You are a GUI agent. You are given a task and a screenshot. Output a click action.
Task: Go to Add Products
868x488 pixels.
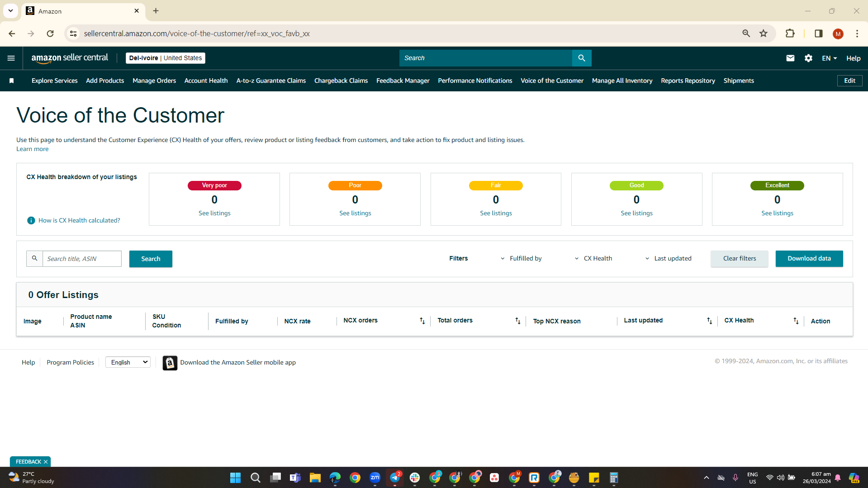point(105,81)
